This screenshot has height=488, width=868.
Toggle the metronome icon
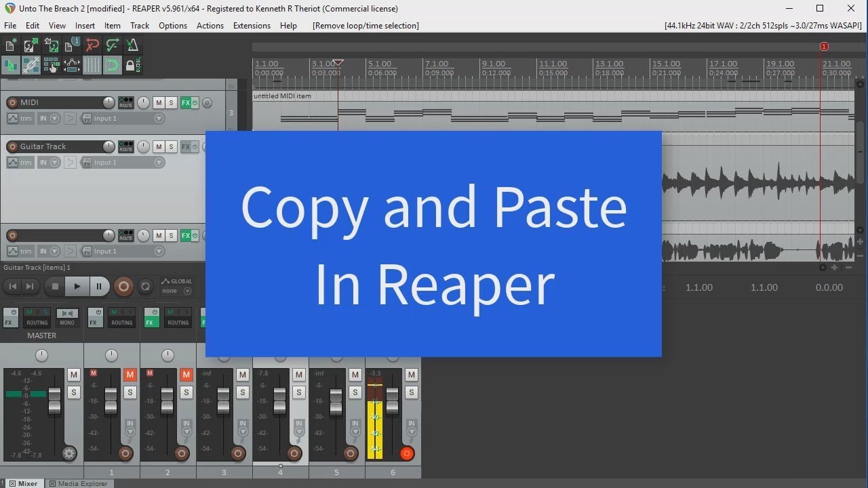[132, 45]
